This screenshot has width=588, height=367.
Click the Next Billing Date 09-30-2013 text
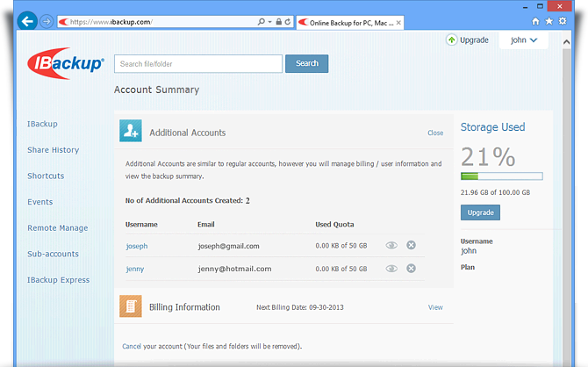coord(300,307)
